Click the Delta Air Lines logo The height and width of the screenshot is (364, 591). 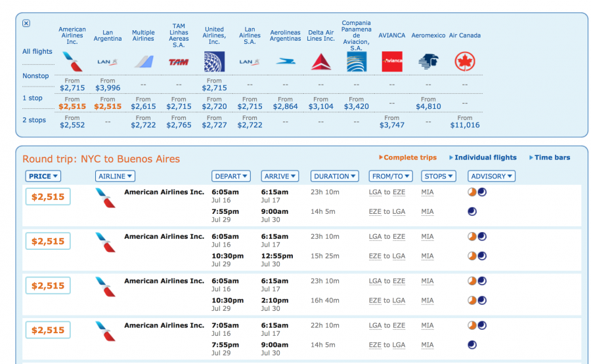320,62
